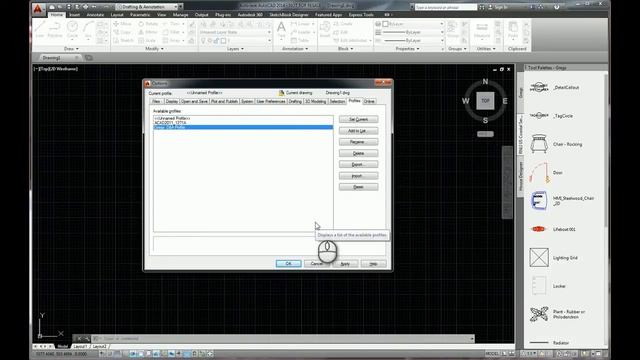Viewport: 640px width, 360px height.
Task: Select the Circle tool in Draw panel
Action: coord(72,30)
